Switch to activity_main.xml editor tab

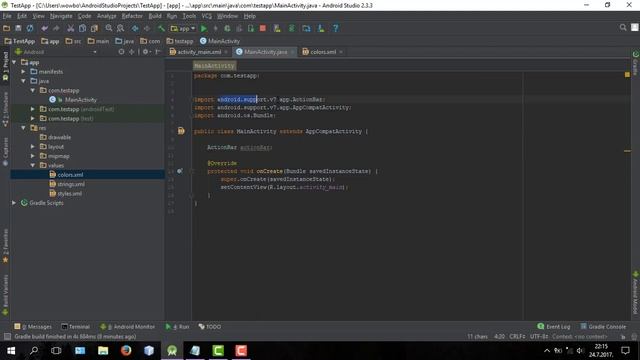tap(199, 52)
